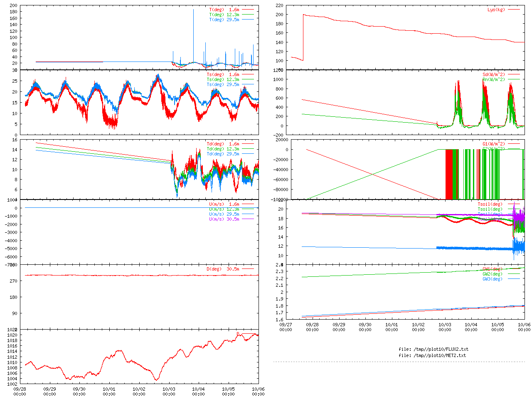Click the "Ts(deg) 29.5m" legend entry
The image size is (532, 399).
pos(223,84)
